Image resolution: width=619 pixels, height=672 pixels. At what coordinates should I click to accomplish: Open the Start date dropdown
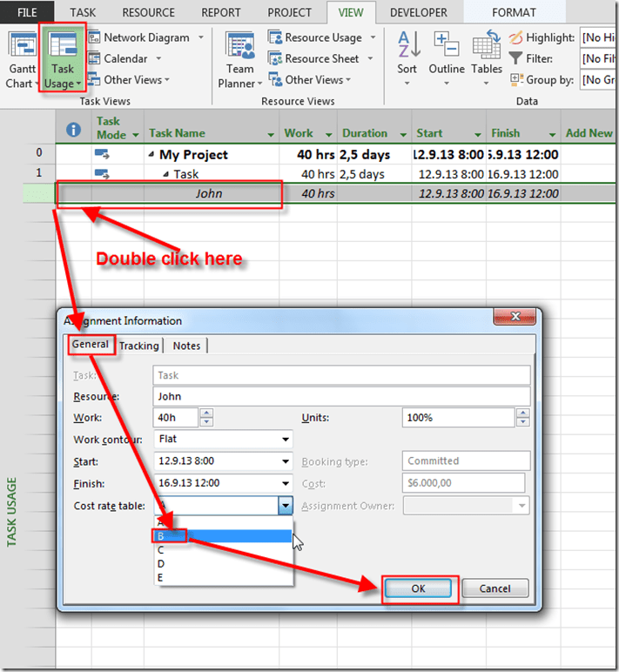coord(286,461)
